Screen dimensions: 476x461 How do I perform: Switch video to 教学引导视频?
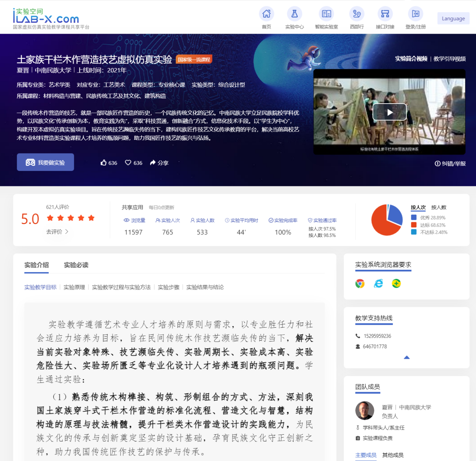coord(449,59)
